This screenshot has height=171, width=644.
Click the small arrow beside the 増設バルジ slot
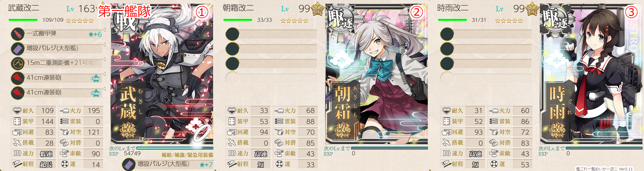pyautogui.click(x=104, y=44)
